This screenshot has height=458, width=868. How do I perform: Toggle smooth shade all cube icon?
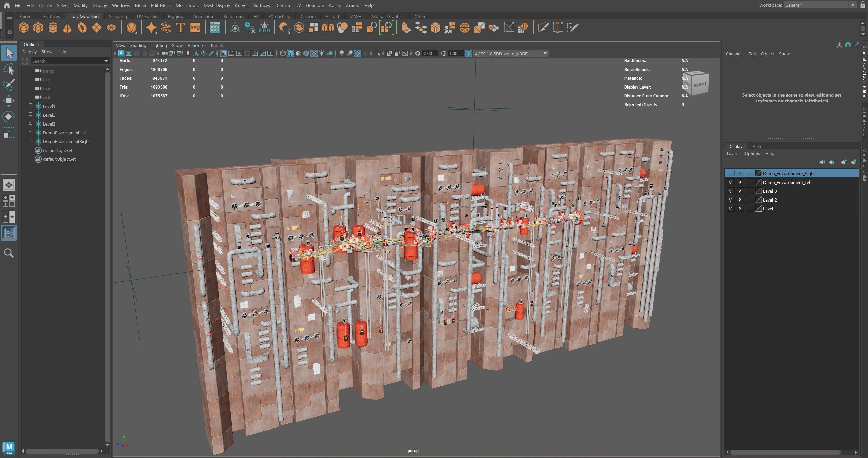click(290, 53)
